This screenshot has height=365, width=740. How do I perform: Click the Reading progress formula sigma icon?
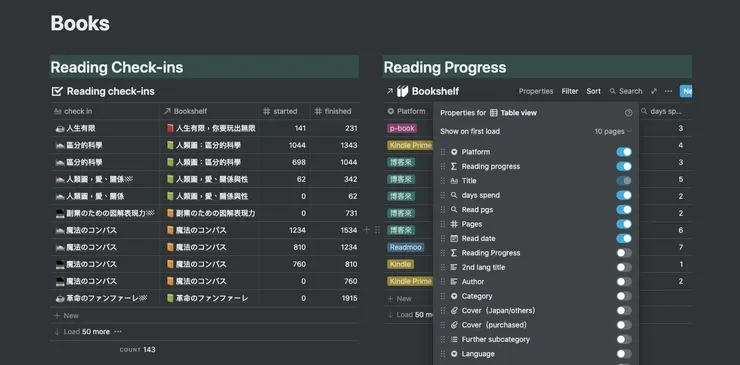pyautogui.click(x=454, y=166)
